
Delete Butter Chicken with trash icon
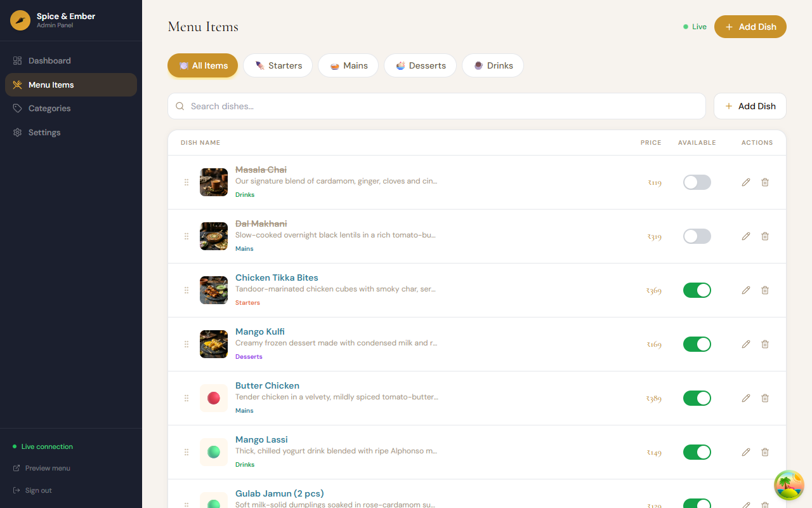[x=765, y=398]
